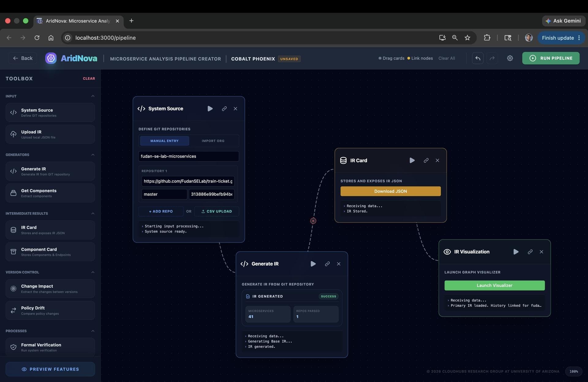Select Generate IR in the toolbox
The image size is (588, 382).
tap(50, 171)
